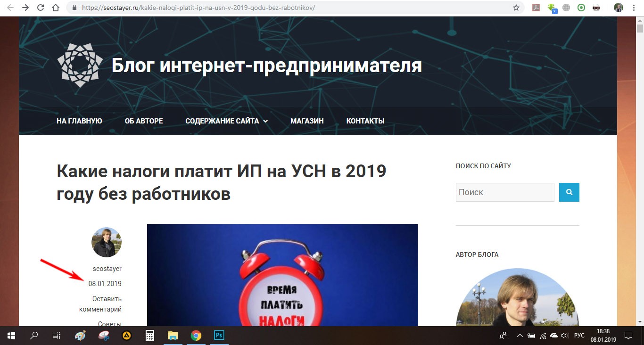
Task: Reload the current page
Action: click(x=41, y=8)
